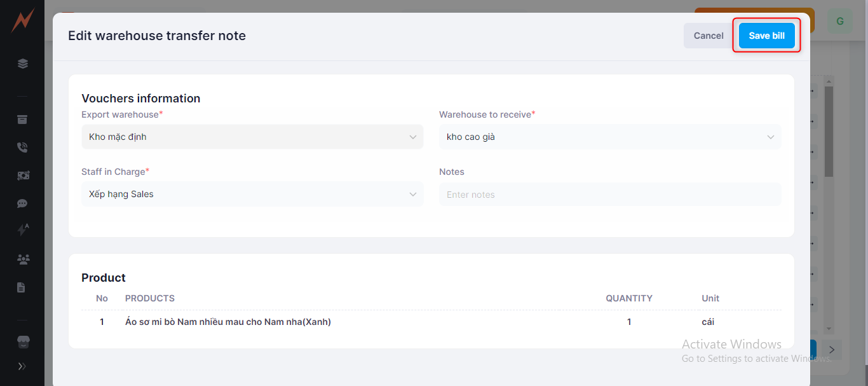The width and height of the screenshot is (868, 386).
Task: Cancel editing the transfer note
Action: pyautogui.click(x=709, y=36)
